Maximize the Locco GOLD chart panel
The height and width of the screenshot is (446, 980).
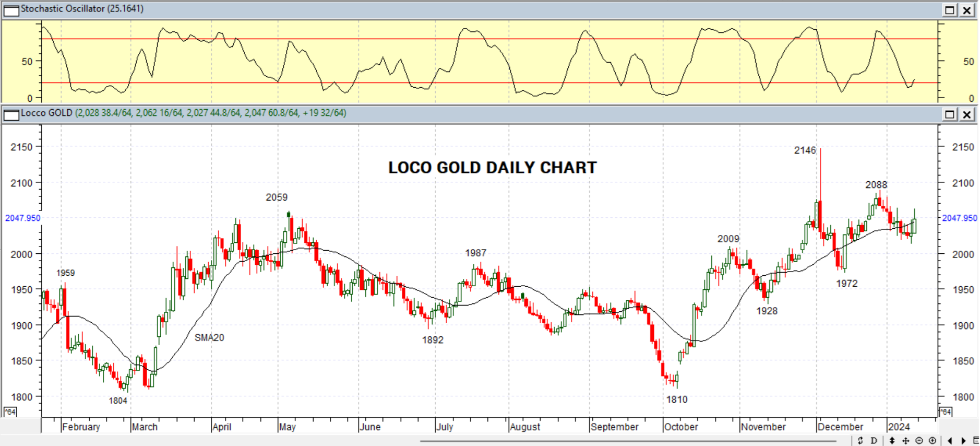(950, 114)
